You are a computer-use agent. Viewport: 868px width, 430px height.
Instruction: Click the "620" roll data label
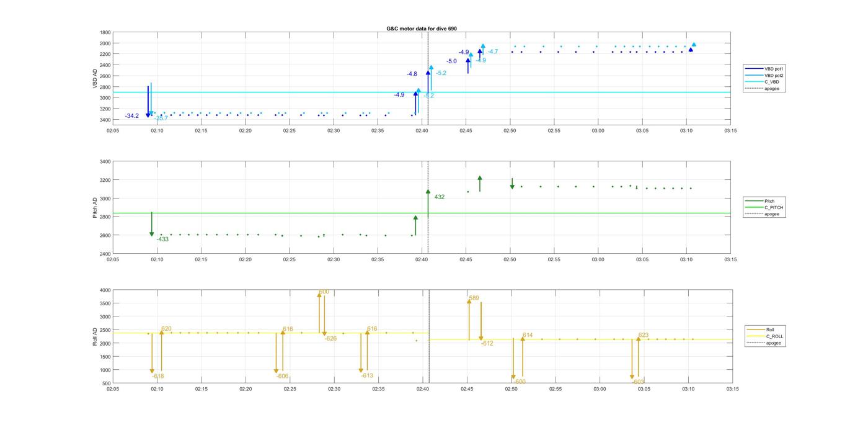coord(166,329)
